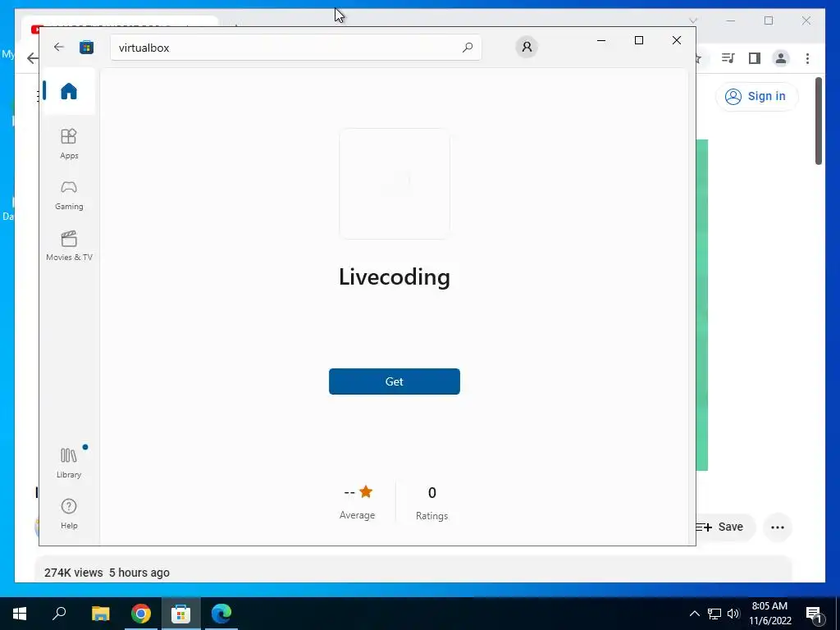Viewport: 840px width, 630px height.
Task: Open Store Help
Action: point(69,514)
